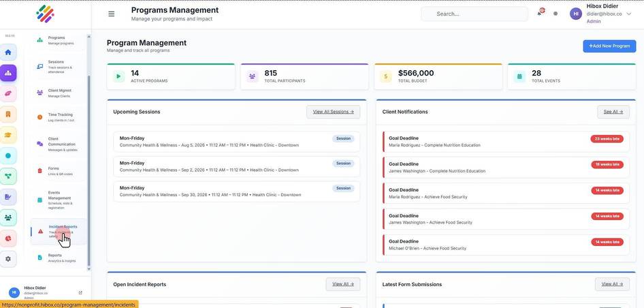Open the pink module icon in rail
644x308 pixels.
[x=8, y=94]
